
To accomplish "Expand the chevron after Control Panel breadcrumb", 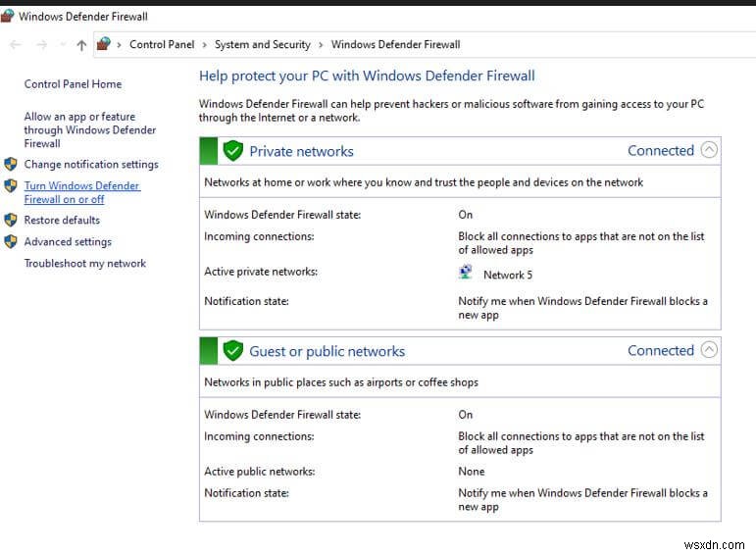I will (204, 45).
